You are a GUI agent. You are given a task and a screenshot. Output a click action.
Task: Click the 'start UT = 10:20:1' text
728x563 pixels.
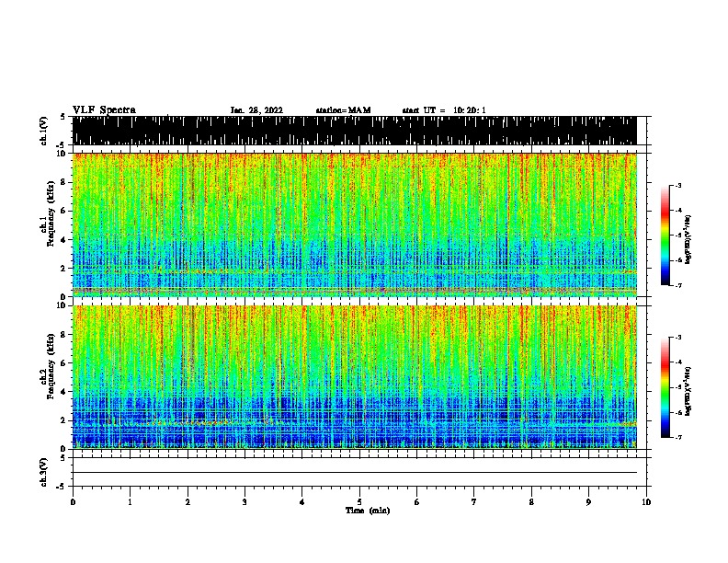(444, 110)
